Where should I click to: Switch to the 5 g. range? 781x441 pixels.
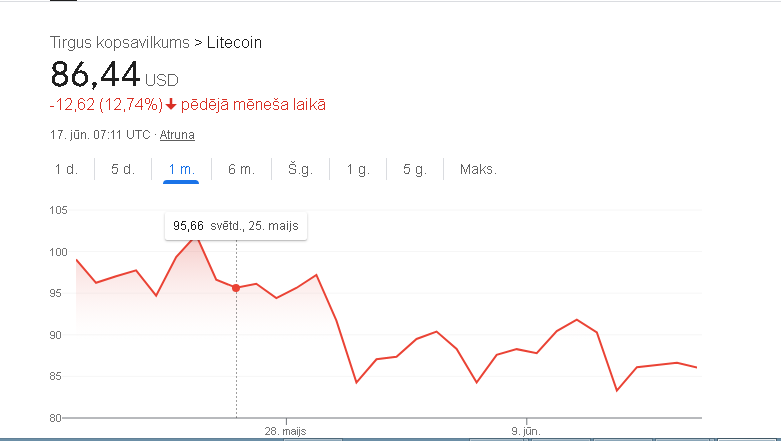[x=415, y=169]
